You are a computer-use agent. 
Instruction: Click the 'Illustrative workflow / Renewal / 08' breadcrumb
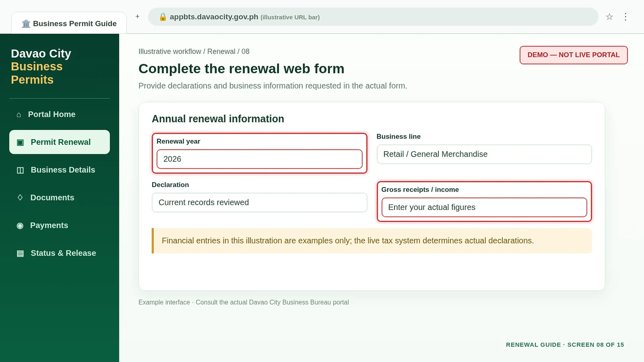194,52
